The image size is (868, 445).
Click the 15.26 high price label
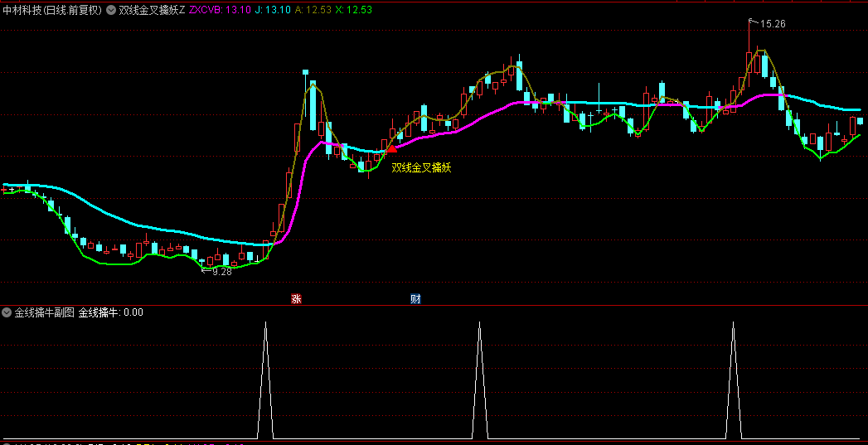772,24
